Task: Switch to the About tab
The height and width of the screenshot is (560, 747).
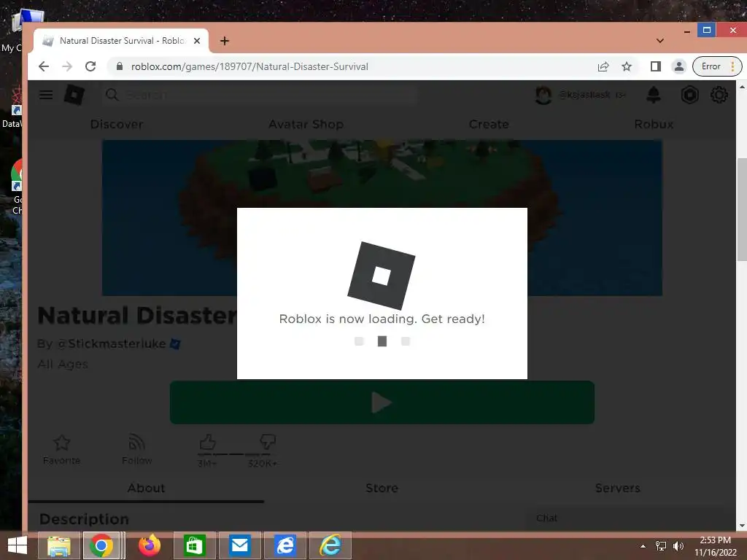Action: [146, 488]
